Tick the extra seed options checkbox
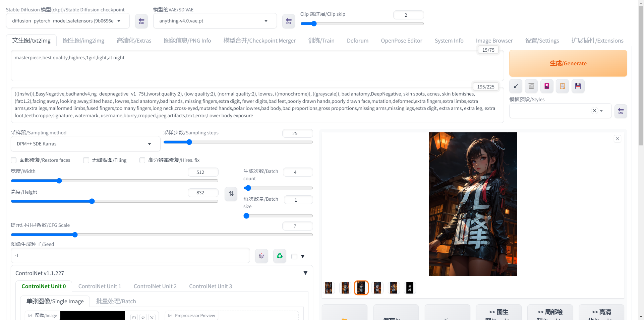 294,257
